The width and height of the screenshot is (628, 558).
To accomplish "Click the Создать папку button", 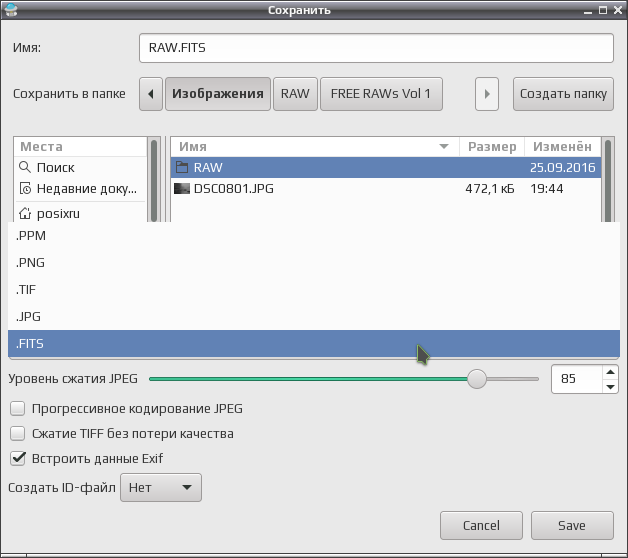I will [x=563, y=94].
